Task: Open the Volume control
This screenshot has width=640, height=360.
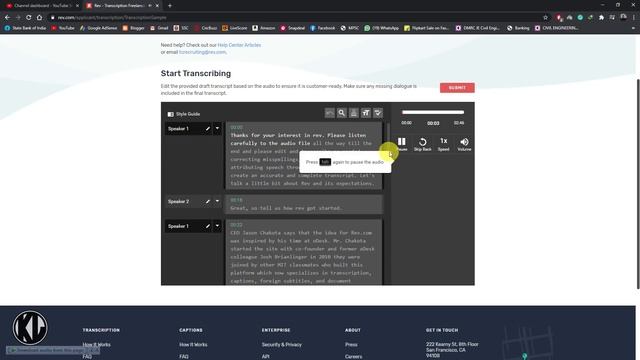Action: [x=464, y=144]
